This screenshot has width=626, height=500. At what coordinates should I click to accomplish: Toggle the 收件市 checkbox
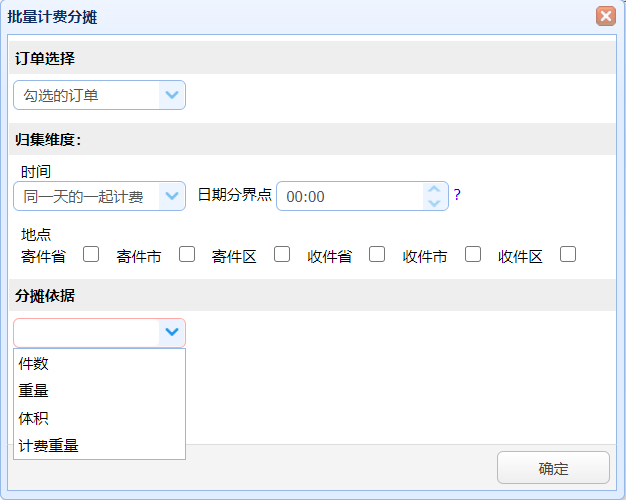(473, 254)
